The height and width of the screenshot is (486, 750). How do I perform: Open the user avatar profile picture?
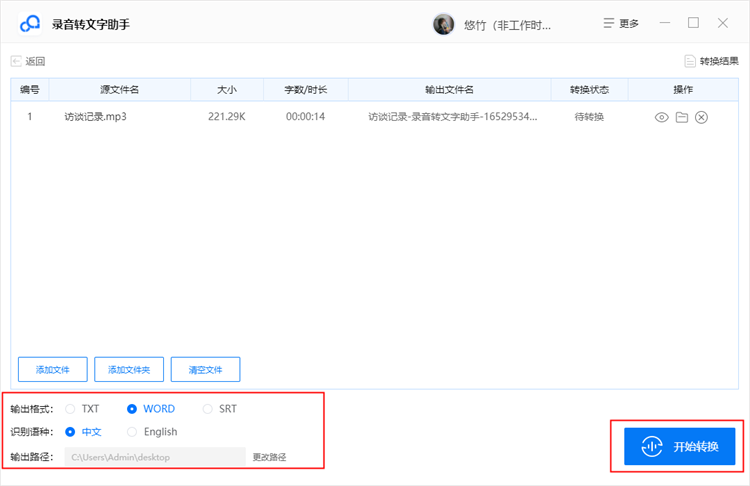pos(443,24)
